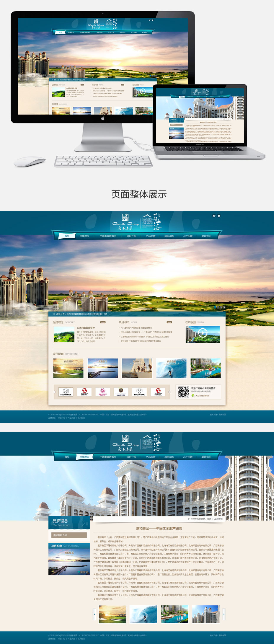Open 产品大赏 on home page navigation

point(151,236)
